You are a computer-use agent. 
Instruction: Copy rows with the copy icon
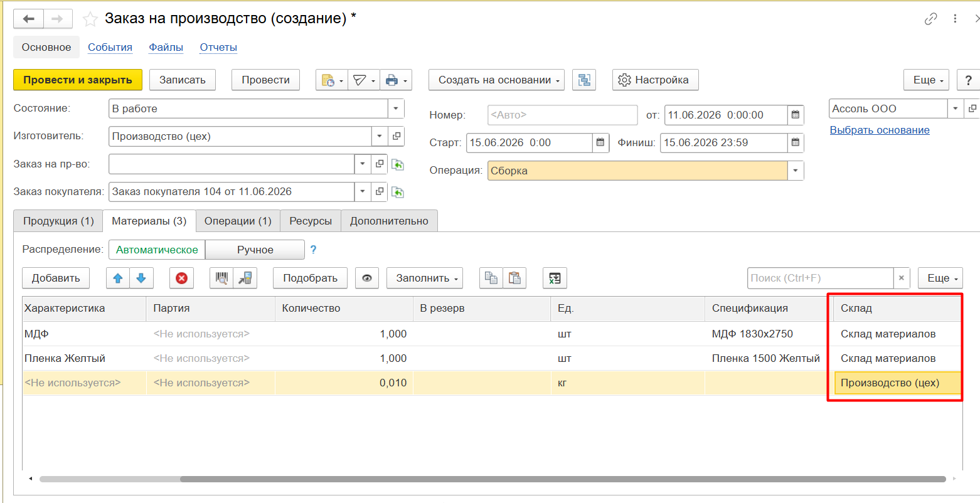491,278
